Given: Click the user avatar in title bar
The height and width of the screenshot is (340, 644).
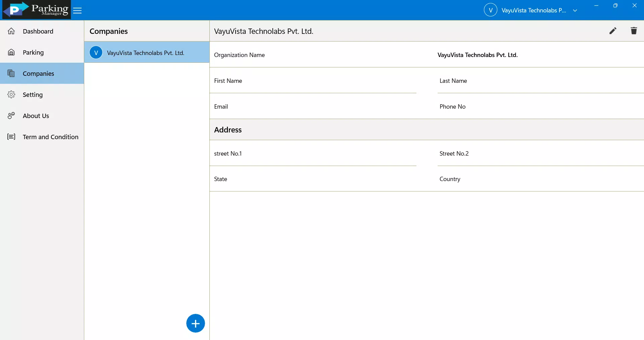Looking at the screenshot, I should click(491, 10).
